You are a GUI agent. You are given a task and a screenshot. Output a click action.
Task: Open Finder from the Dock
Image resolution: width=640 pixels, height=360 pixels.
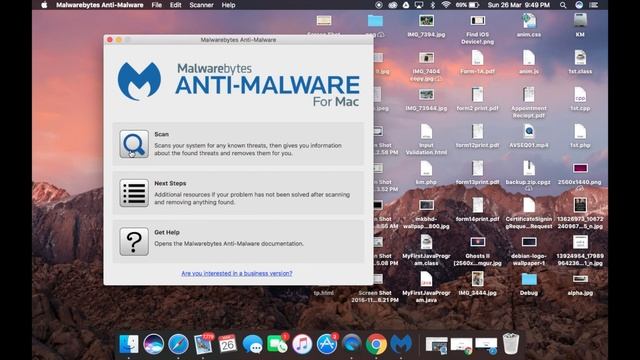pos(129,344)
